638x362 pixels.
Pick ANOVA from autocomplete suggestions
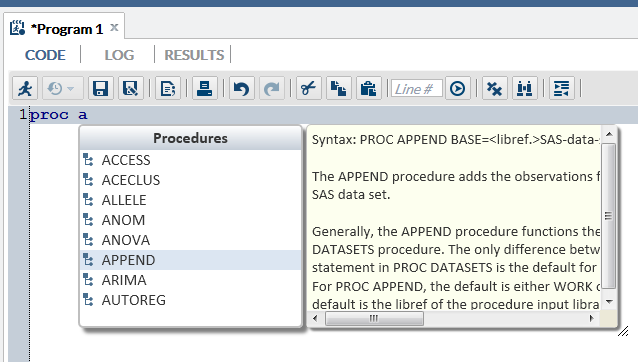click(x=190, y=240)
